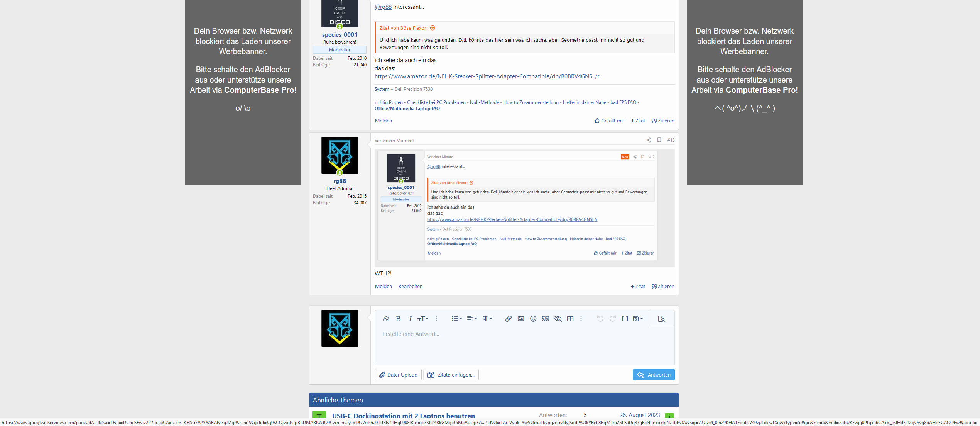The width and height of the screenshot is (980, 426).
Task: Open the drafts save dropdown
Action: click(x=638, y=319)
